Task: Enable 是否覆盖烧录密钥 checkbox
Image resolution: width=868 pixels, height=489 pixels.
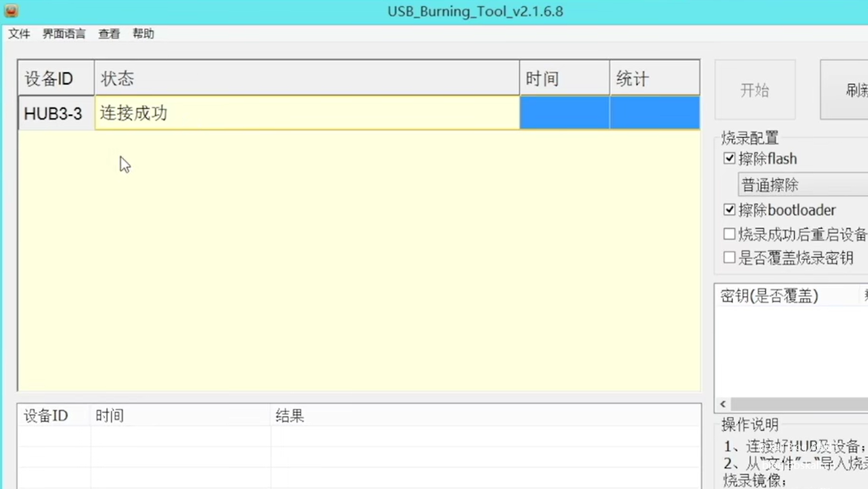Action: click(729, 258)
